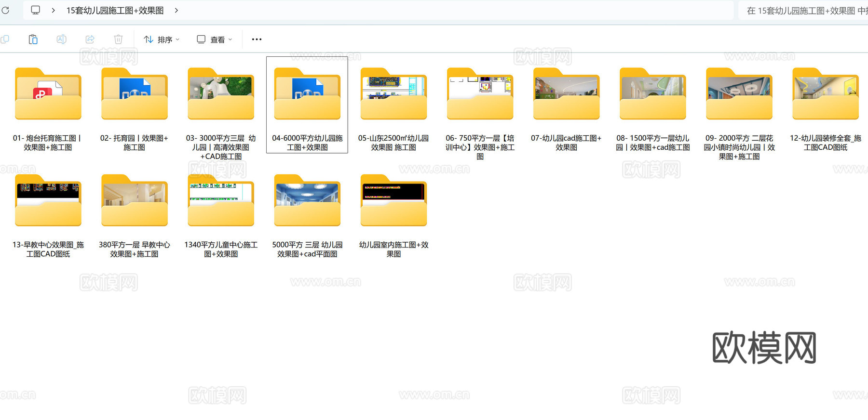Select folder 02-托育园 icon

(x=135, y=94)
